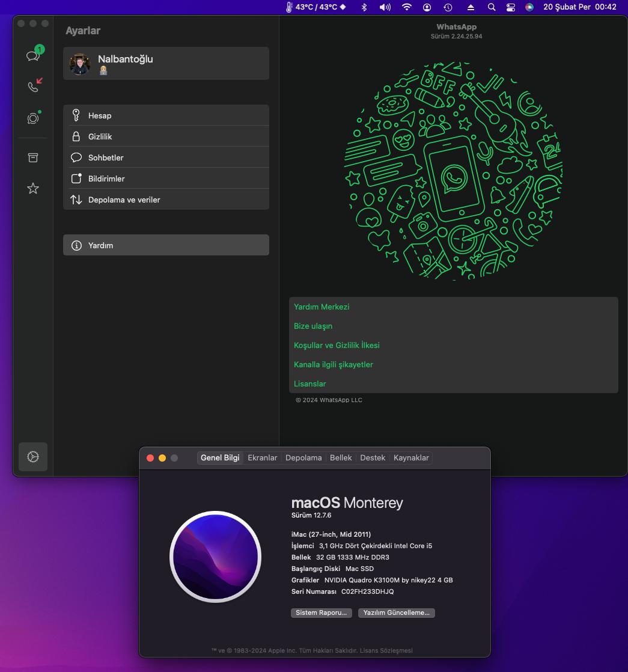This screenshot has width=628, height=672.
Task: Switch to Destek tab
Action: click(372, 457)
